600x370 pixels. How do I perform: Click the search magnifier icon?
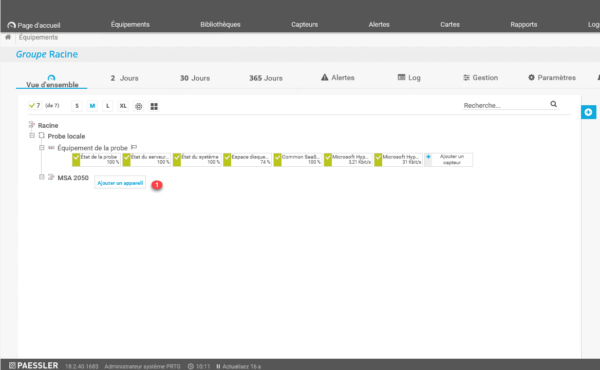pyautogui.click(x=553, y=104)
